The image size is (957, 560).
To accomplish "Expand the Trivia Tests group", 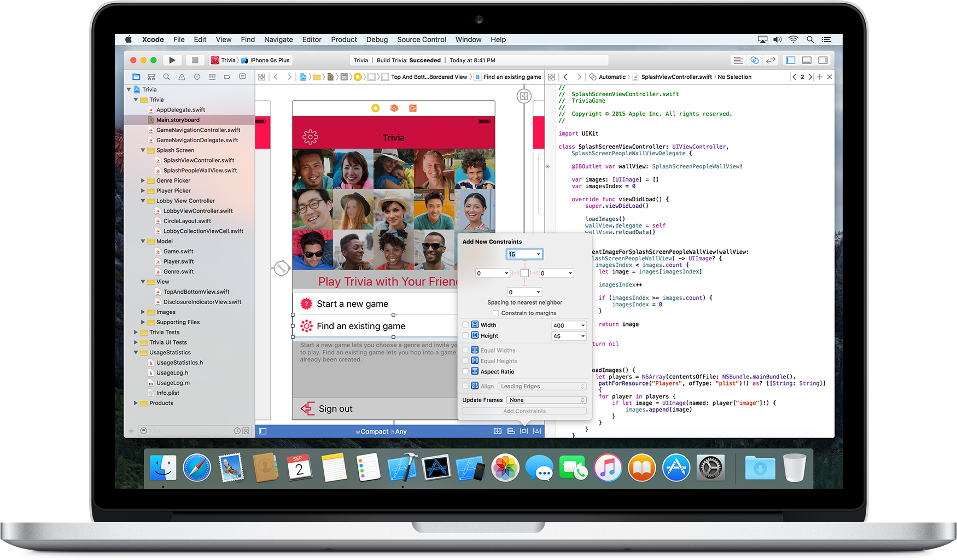I will (x=136, y=332).
